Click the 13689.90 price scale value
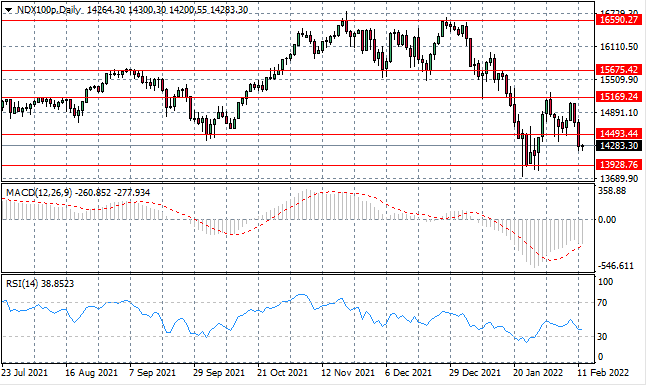Viewport: 646px width, 385px height. click(619, 178)
